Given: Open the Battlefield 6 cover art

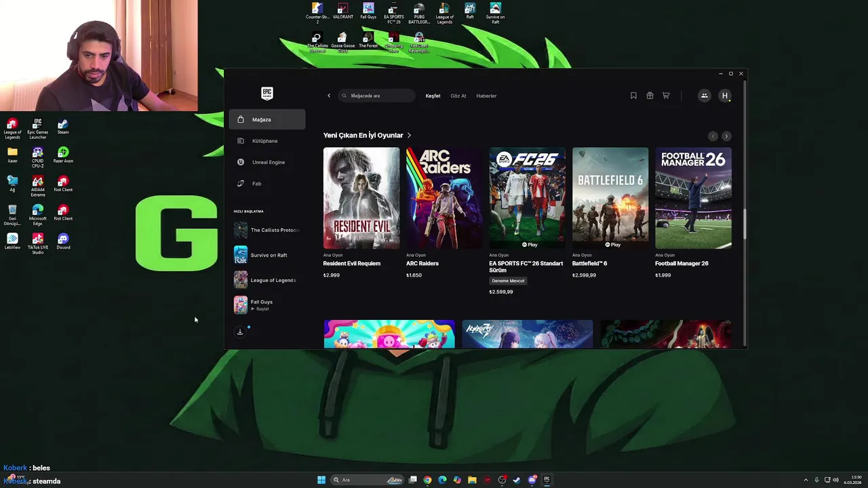Looking at the screenshot, I should (610, 198).
